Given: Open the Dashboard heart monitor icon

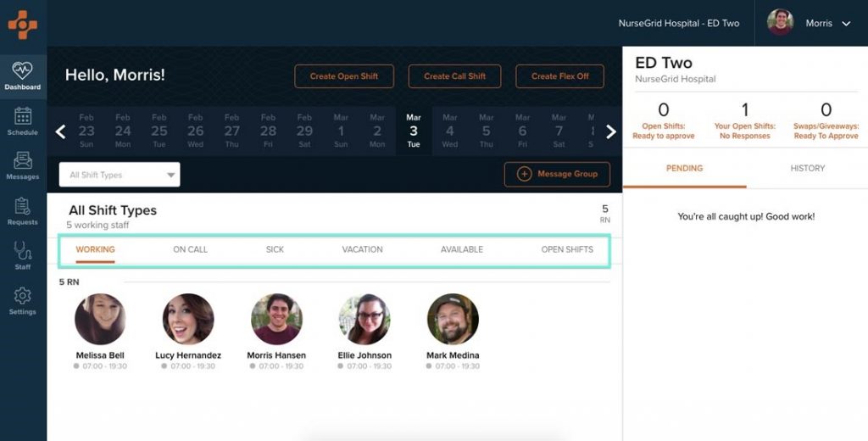Looking at the screenshot, I should pos(23,70).
